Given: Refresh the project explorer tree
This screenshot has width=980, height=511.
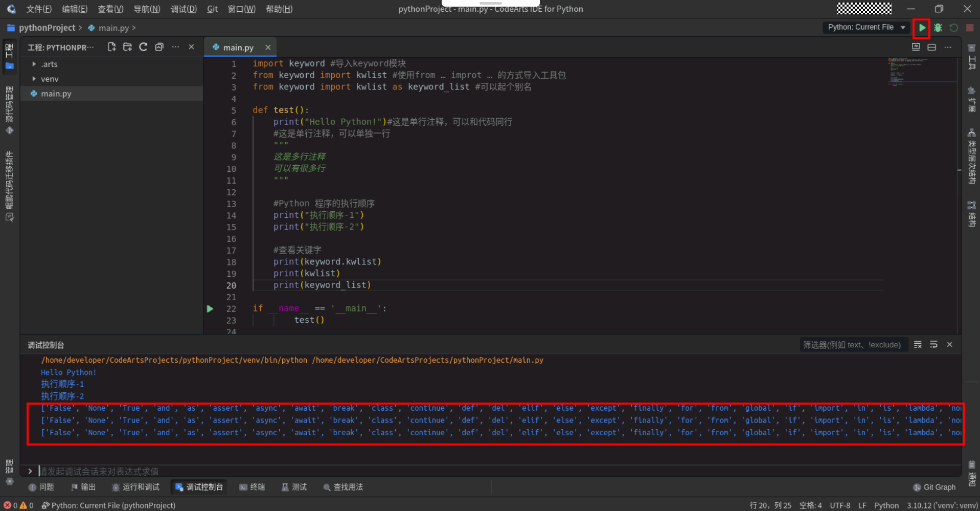Looking at the screenshot, I should pyautogui.click(x=143, y=47).
